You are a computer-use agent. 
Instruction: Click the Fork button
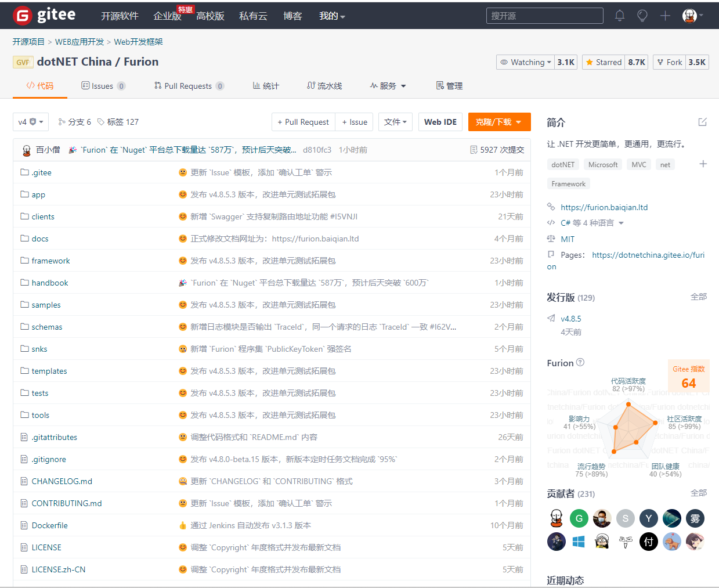[x=670, y=62]
